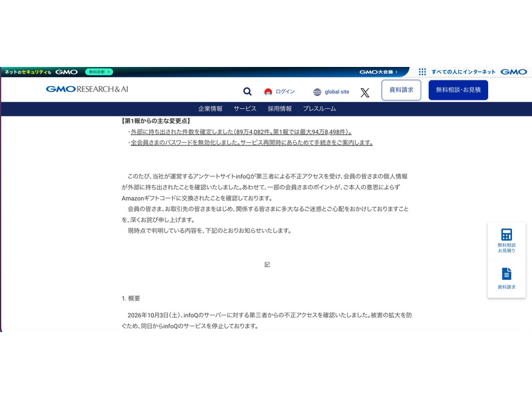The image size is (532, 399).
Task: Open the global site link
Action: point(337,92)
